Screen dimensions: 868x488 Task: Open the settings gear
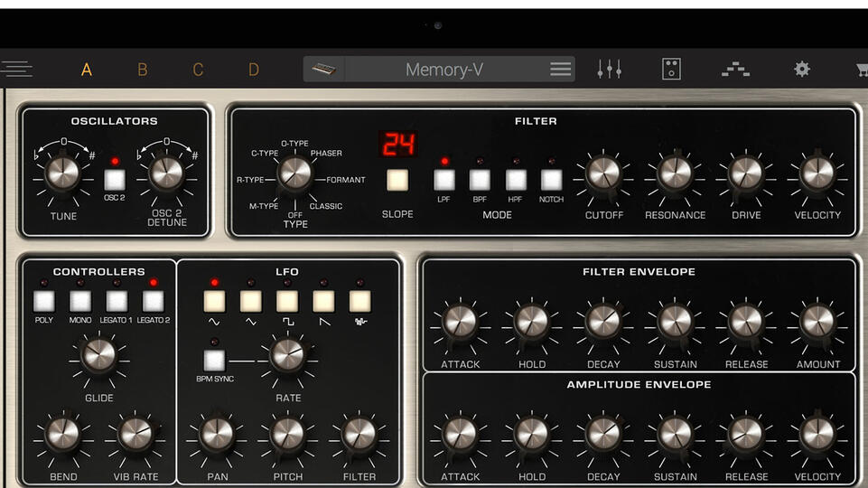point(801,70)
